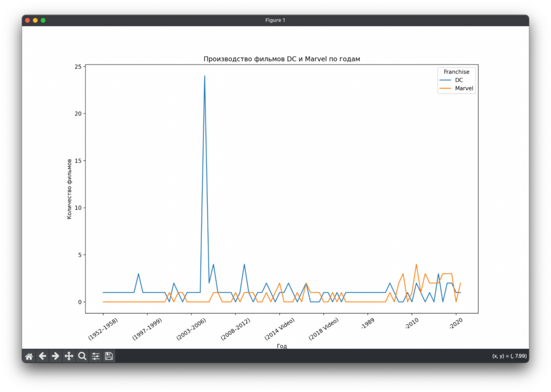Click the Figure 1 window title
This screenshot has height=392, width=551.
click(275, 20)
